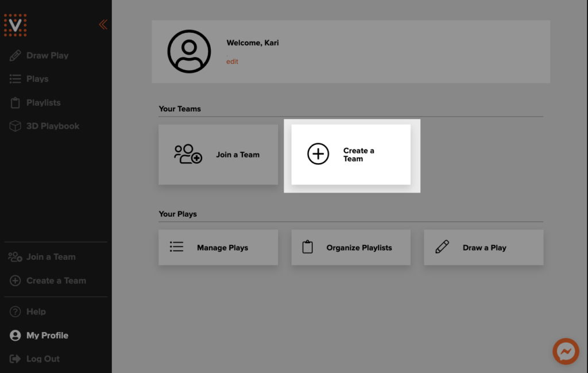Screen dimensions: 588x373
Task: Click the Plays list icon in sidebar
Action: click(15, 79)
